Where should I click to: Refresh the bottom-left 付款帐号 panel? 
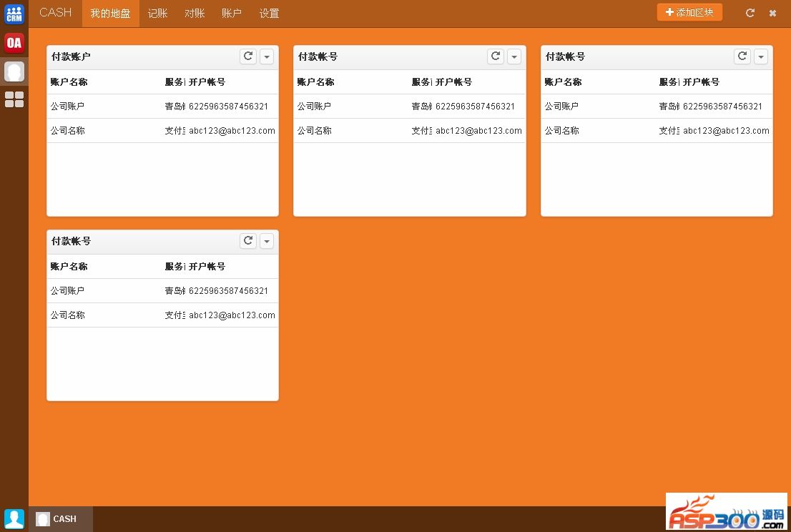[x=248, y=241]
